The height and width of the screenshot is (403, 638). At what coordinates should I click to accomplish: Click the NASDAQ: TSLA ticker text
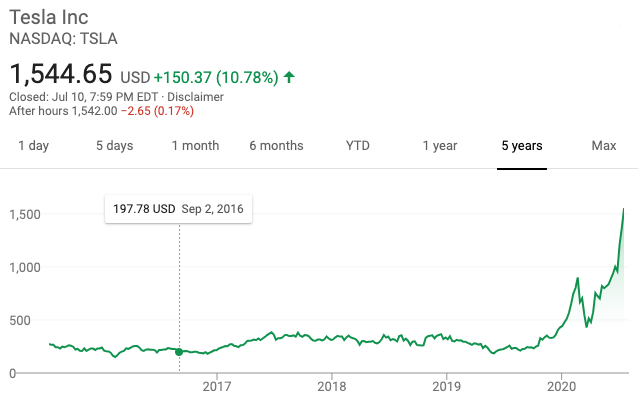coord(62,39)
